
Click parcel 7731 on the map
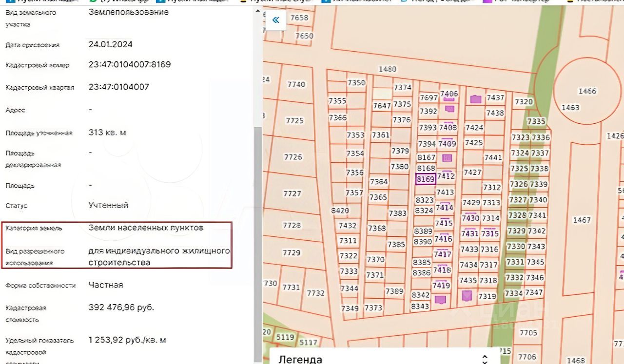click(x=291, y=287)
